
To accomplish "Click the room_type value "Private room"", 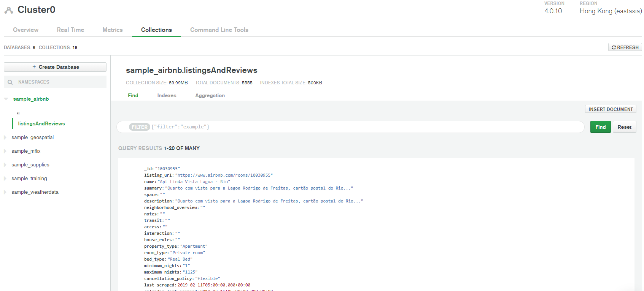I will tap(188, 253).
